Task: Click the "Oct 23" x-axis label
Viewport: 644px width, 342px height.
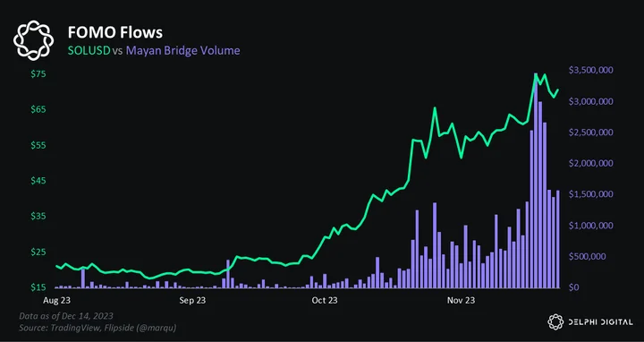Action: point(325,301)
